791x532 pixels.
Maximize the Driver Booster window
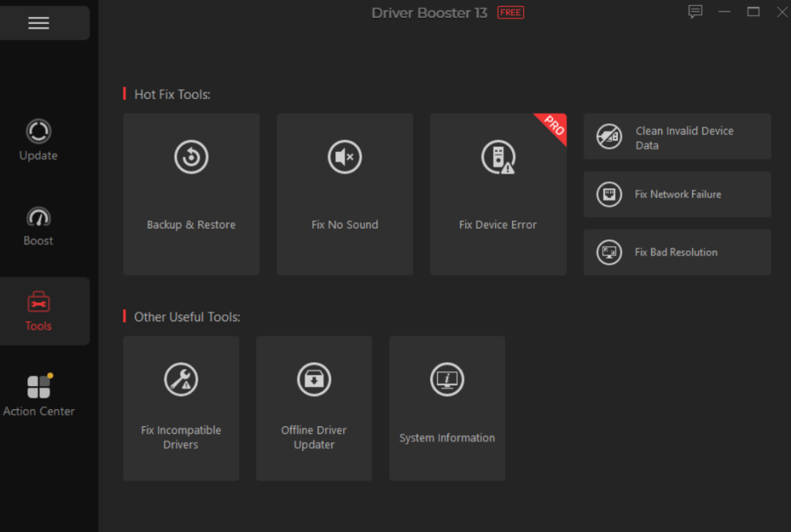coord(753,12)
